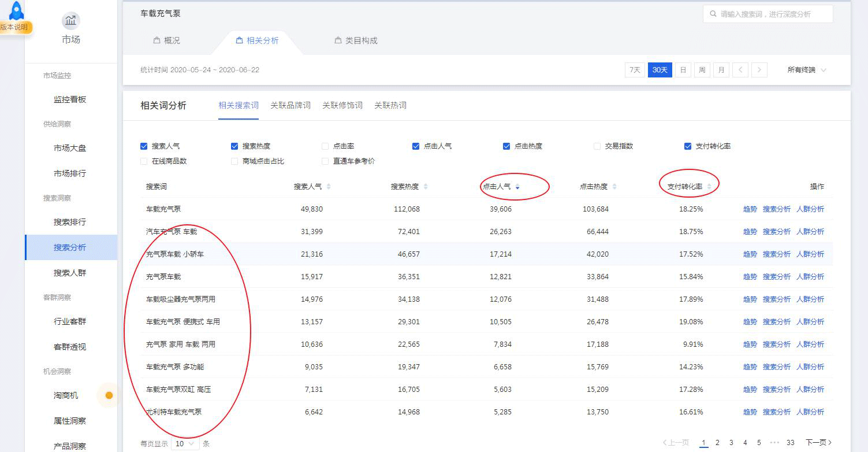The width and height of the screenshot is (868, 452).
Task: Click the search keyword input field
Action: click(771, 14)
